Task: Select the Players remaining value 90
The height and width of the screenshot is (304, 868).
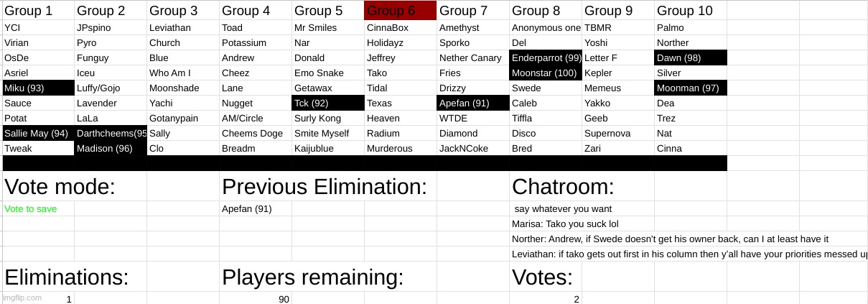Action: pyautogui.click(x=256, y=299)
